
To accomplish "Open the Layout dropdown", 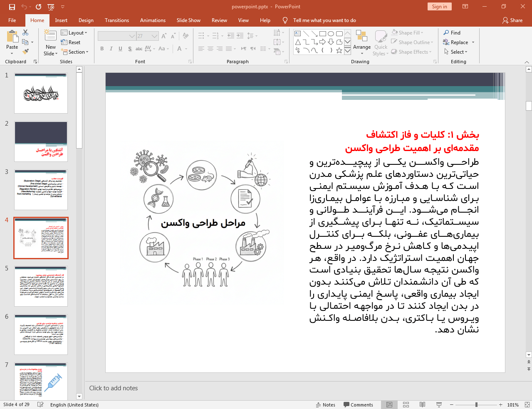I will [74, 32].
